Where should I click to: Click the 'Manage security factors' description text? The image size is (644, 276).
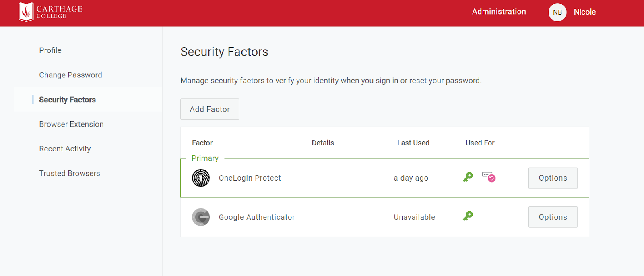pos(331,81)
